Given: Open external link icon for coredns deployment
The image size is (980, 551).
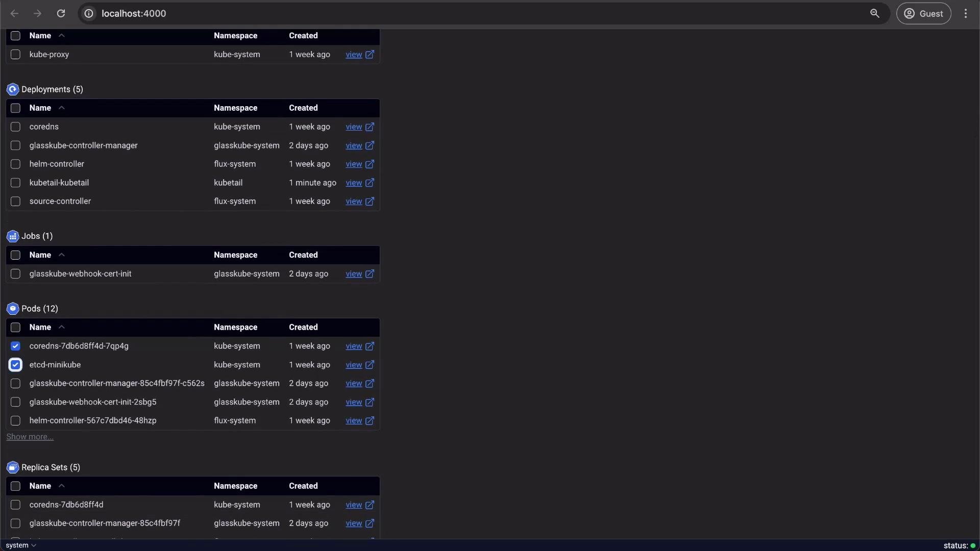Looking at the screenshot, I should [370, 127].
